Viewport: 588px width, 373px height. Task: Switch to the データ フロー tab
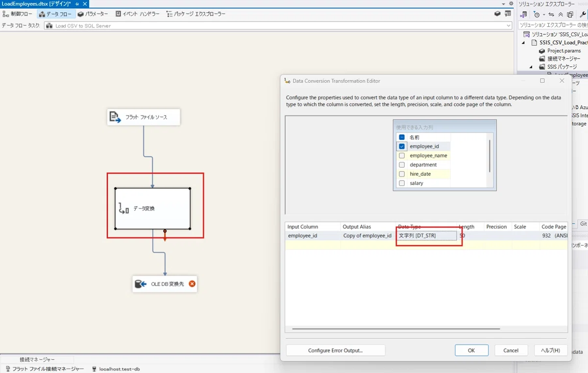(56, 14)
